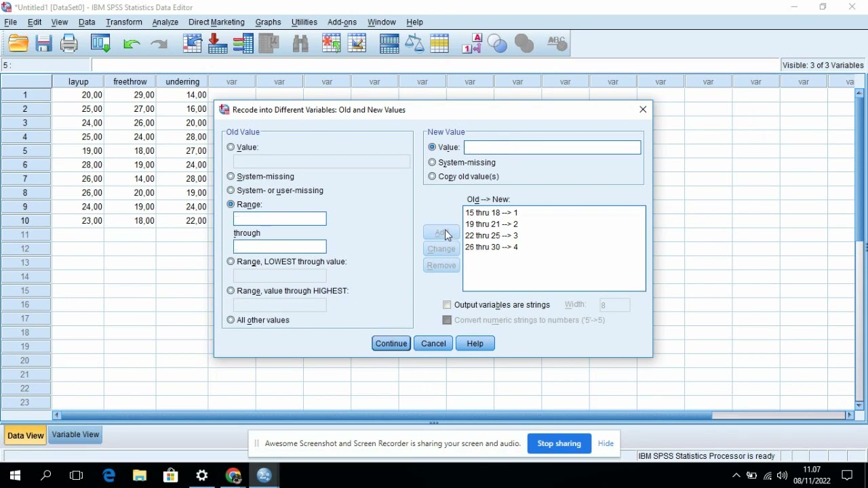Click the Cancel button in dialog
Screen dimensions: 868x488
pos(433,344)
